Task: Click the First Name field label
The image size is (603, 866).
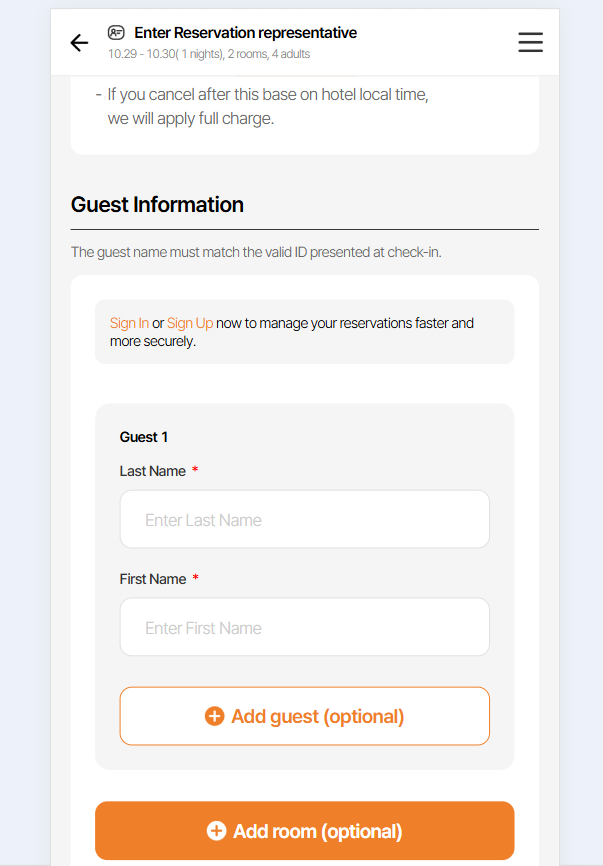Action: pyautogui.click(x=153, y=579)
